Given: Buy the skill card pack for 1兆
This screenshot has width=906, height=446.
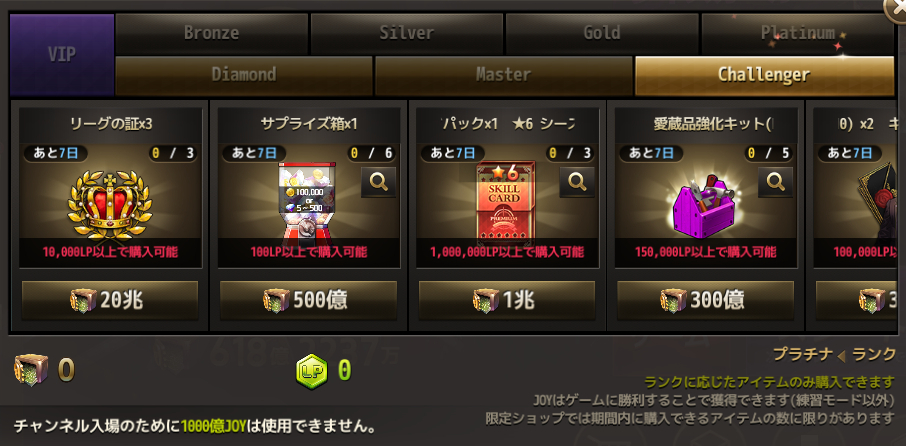Looking at the screenshot, I should [x=507, y=300].
